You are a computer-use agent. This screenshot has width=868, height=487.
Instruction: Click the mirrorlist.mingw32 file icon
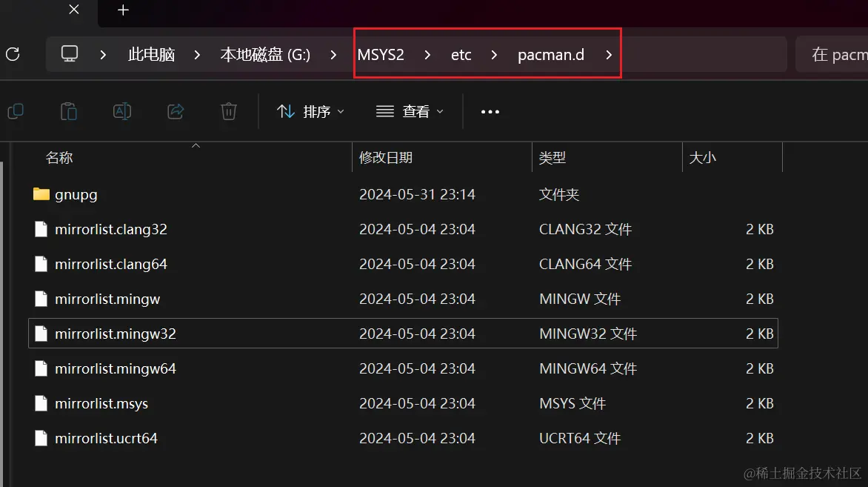(x=41, y=334)
